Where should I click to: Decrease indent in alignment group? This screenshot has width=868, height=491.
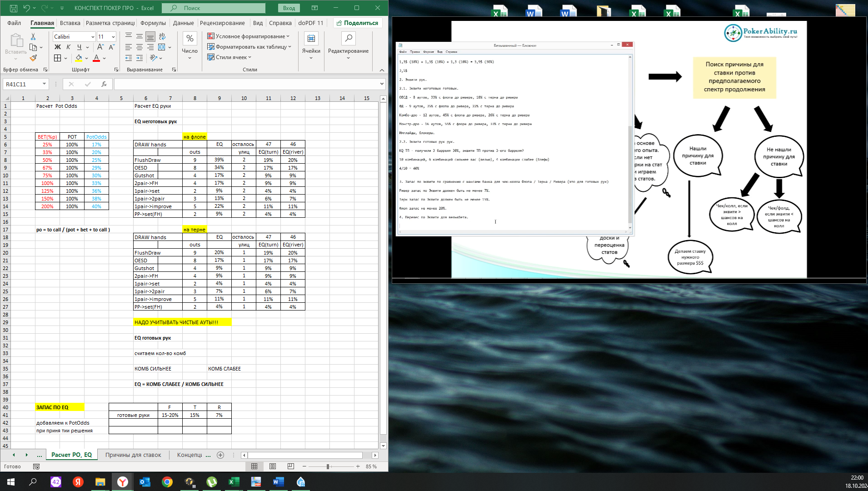(129, 58)
